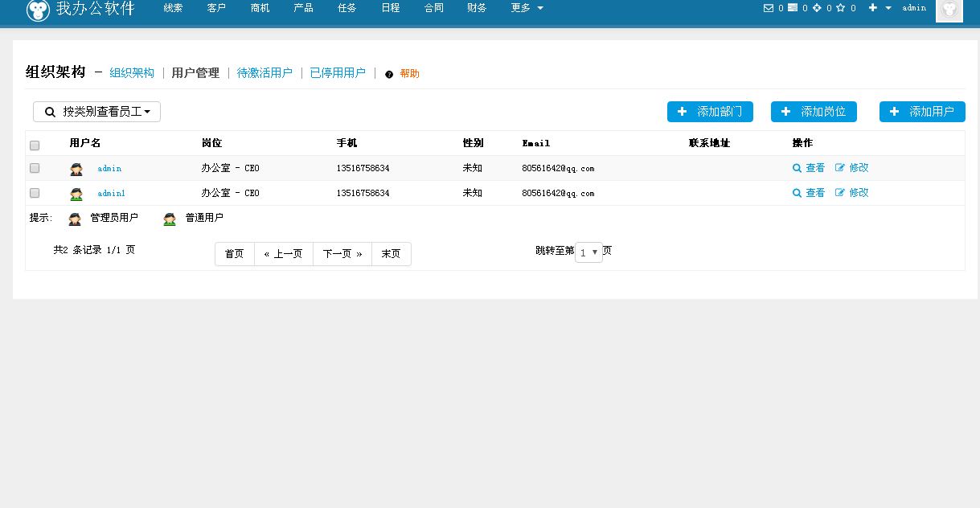980x508 pixels.
Task: Open the admin monkey avatar thumbnail
Action: [x=949, y=10]
